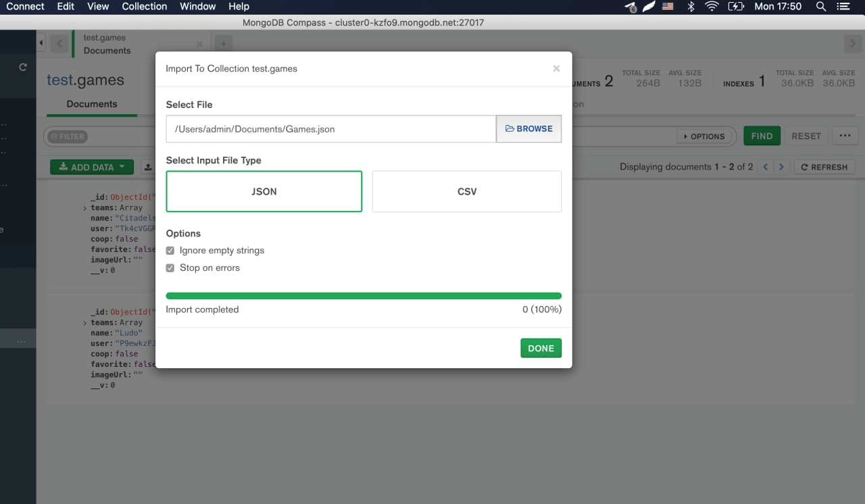Close the test.games tab

click(x=199, y=45)
